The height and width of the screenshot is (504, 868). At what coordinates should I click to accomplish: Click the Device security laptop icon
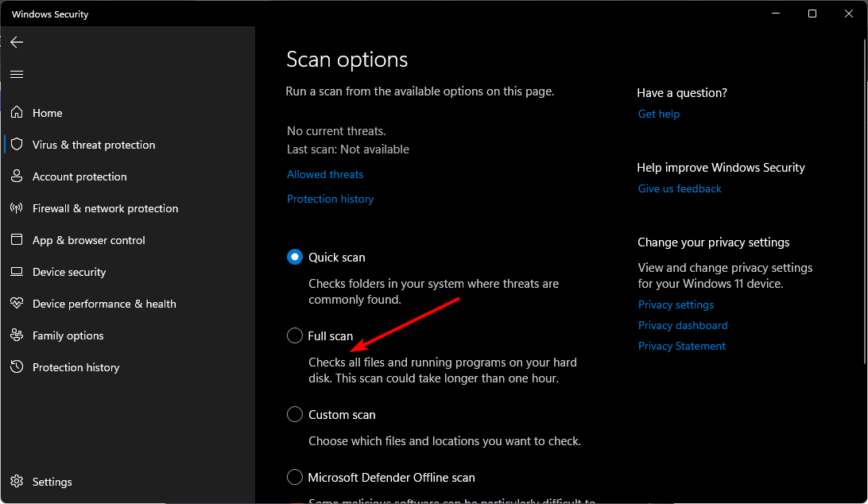pos(17,272)
